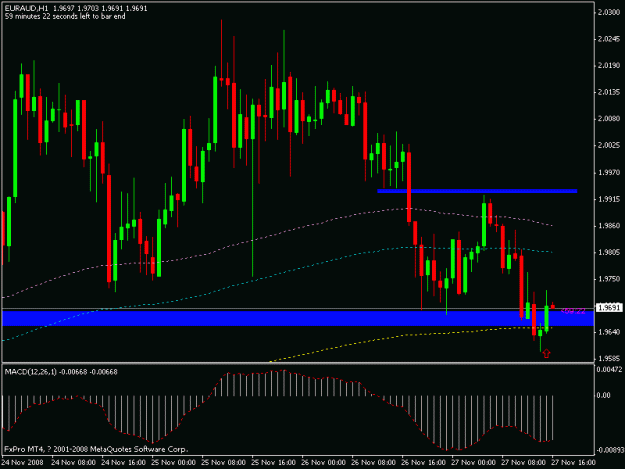
Task: Click time axis label 25 Nov 00:00
Action: [173, 463]
